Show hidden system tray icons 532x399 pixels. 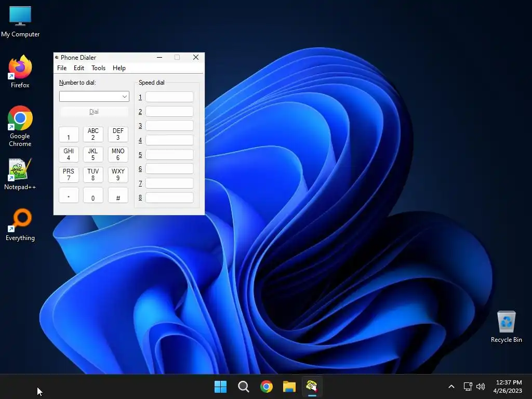tap(451, 387)
